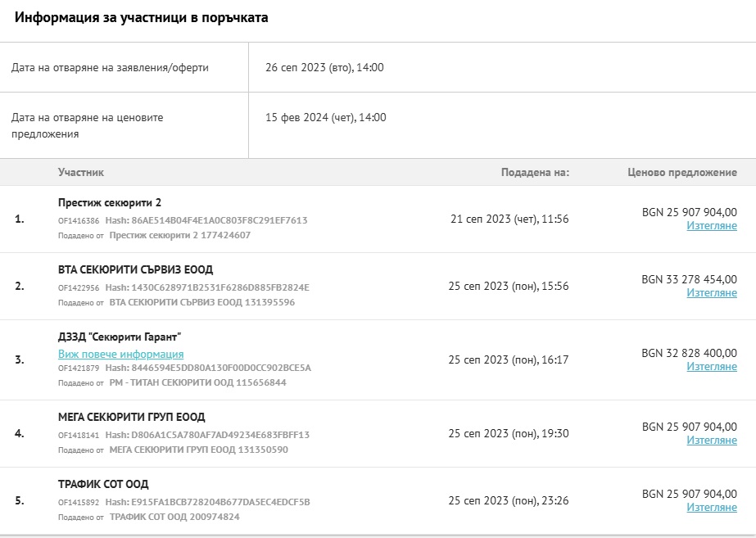Download МЕГА СЕКЮРИТИ ГРУП ЕООД price offer
The width and height of the screenshot is (756, 538).
pos(711,441)
